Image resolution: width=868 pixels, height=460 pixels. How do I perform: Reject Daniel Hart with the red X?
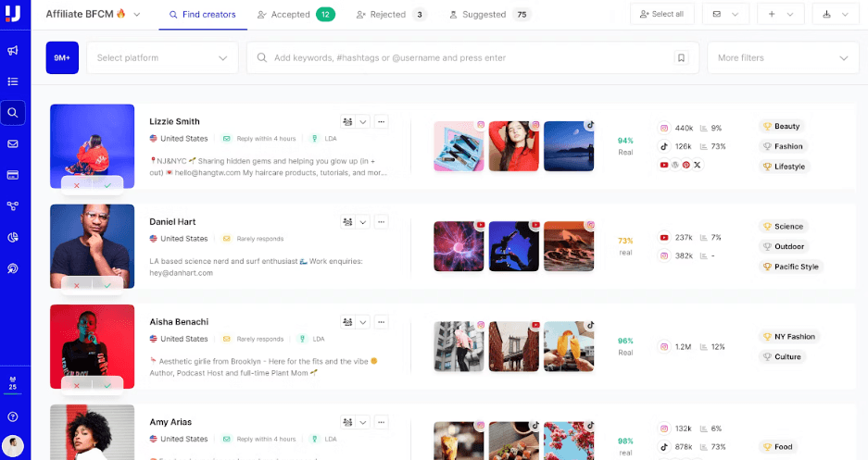click(x=76, y=285)
